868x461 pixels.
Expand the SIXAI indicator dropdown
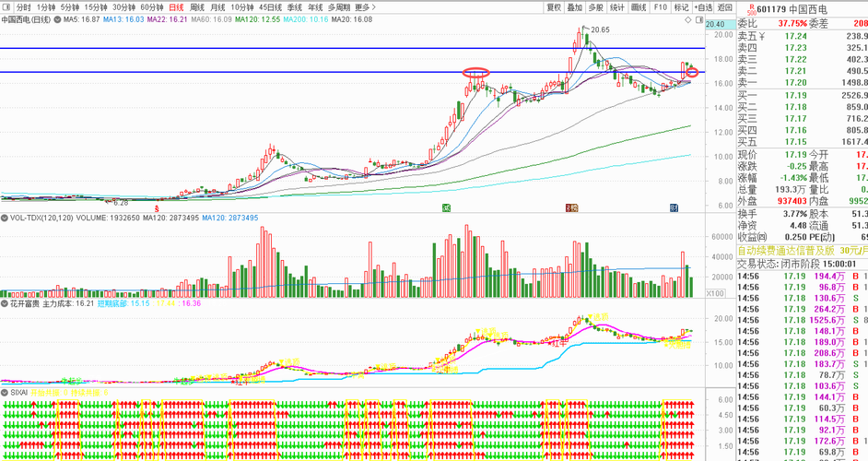click(x=5, y=392)
